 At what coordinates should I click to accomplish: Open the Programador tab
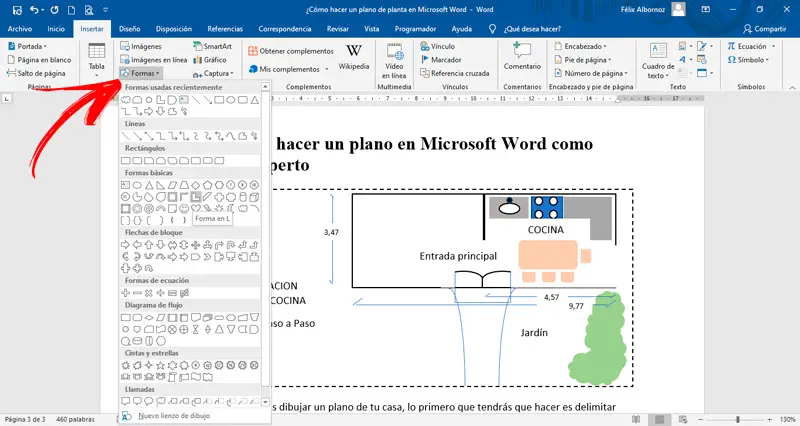click(415, 29)
